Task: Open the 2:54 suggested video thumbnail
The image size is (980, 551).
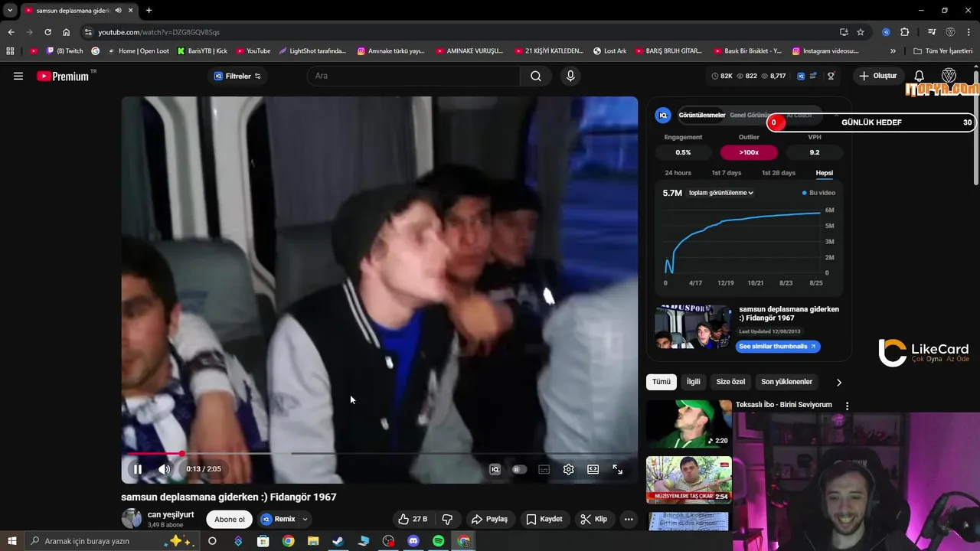Action: tap(688, 480)
